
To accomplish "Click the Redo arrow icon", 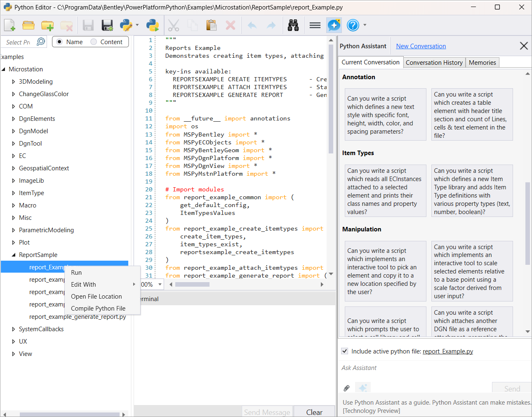I will pos(271,25).
